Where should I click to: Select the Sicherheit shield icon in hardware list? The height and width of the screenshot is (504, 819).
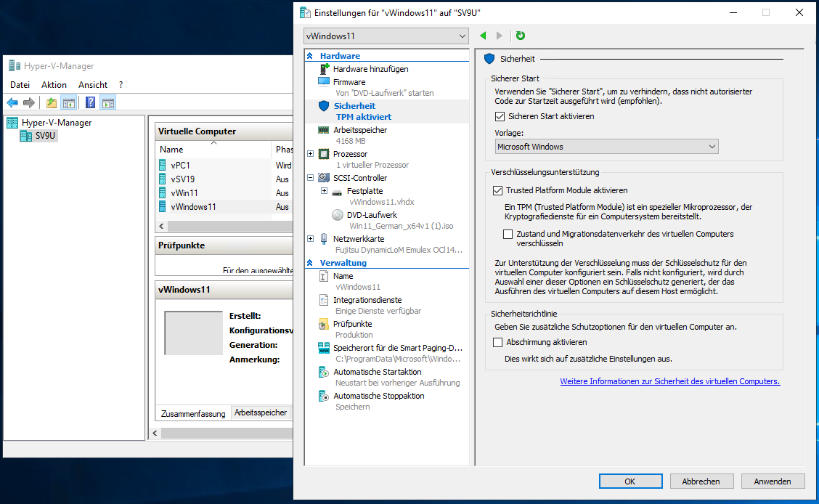(322, 104)
